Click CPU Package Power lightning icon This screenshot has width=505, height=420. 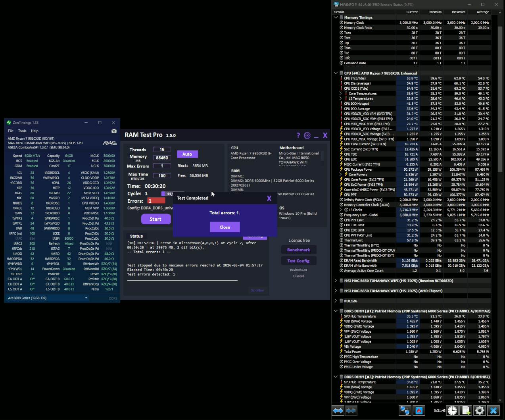(341, 169)
